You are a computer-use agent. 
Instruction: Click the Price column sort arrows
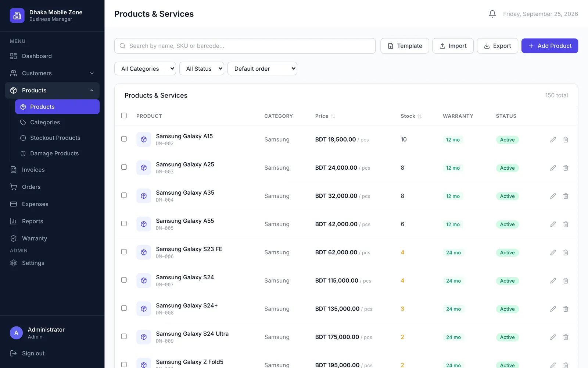coord(333,116)
